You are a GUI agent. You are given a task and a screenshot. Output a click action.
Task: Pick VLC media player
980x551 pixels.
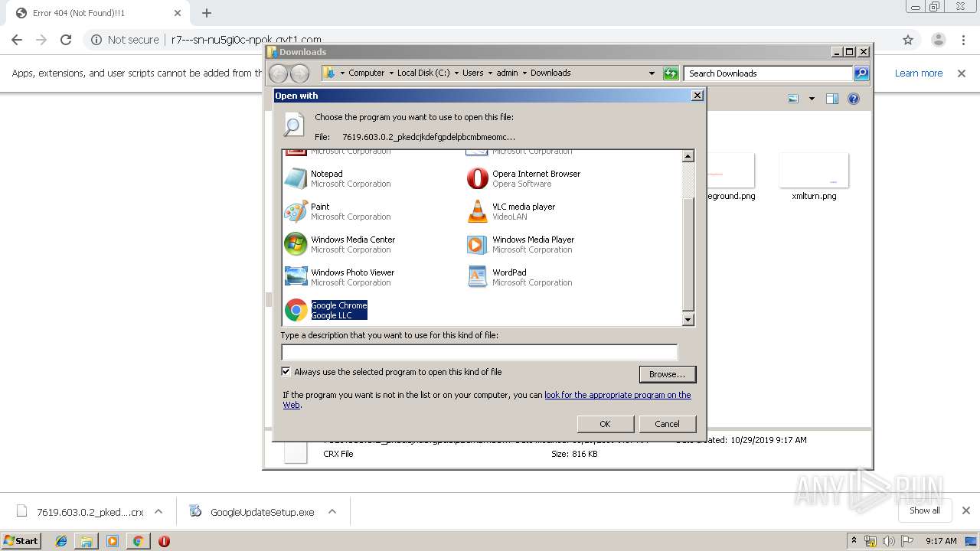pyautogui.click(x=511, y=211)
